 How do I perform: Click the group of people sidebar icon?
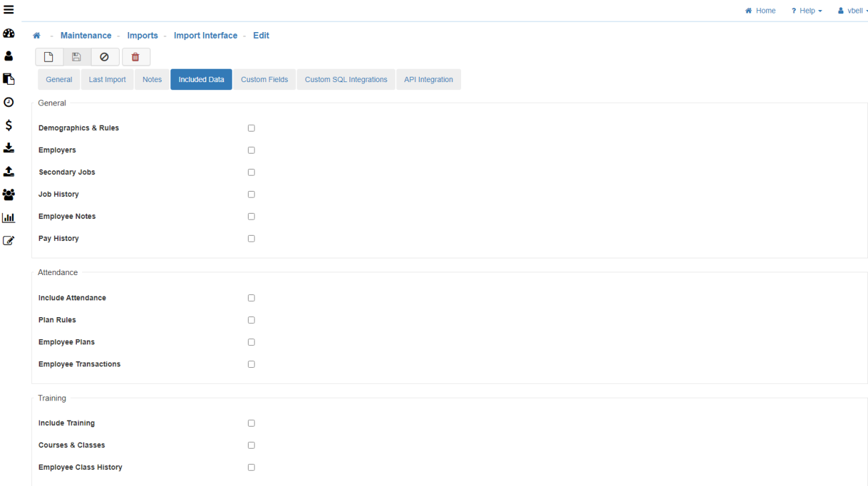tap(9, 195)
